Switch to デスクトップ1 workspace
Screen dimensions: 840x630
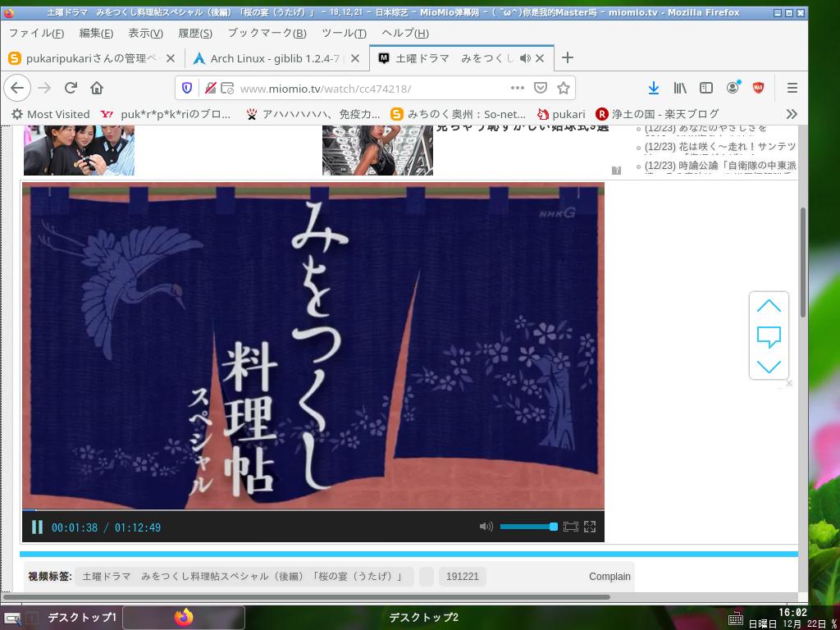click(82, 618)
